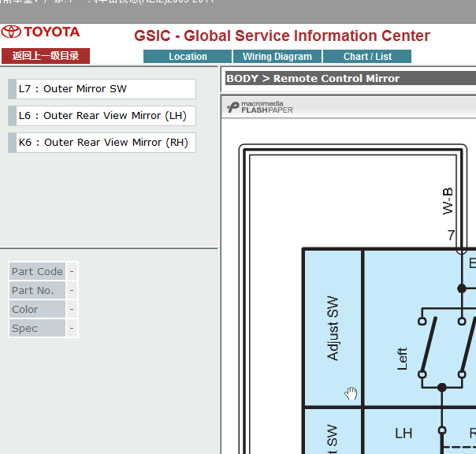This screenshot has height=454, width=476.
Task: Select L6 : Outer Rear View Mirror (LH)
Action: point(102,116)
